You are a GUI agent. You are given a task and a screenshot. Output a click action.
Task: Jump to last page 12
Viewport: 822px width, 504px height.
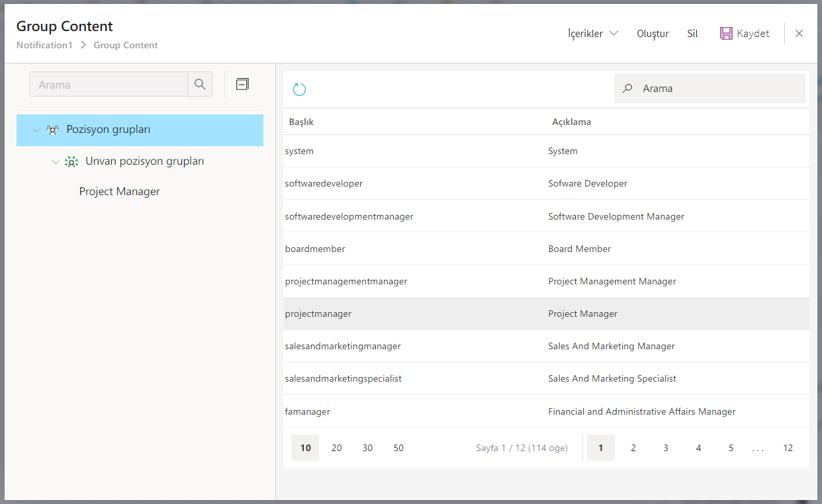point(788,448)
